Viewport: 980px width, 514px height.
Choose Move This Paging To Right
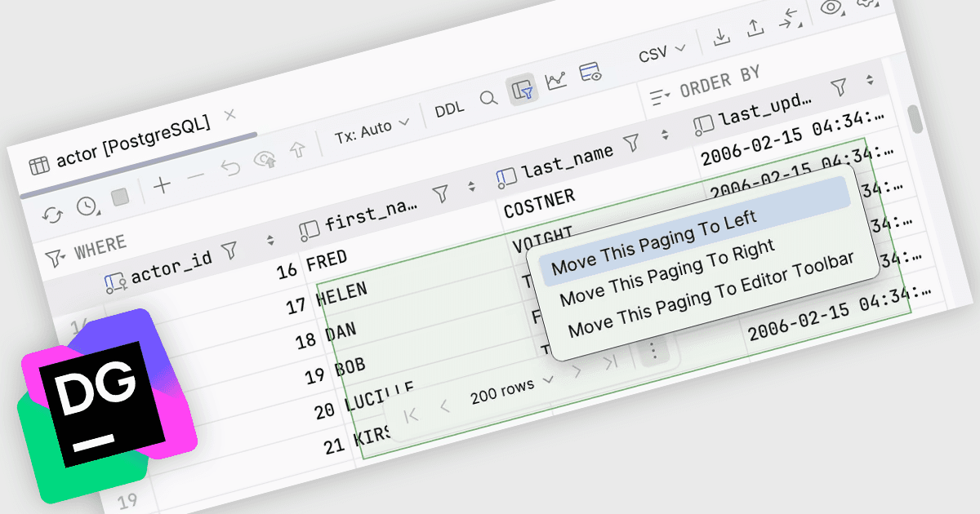(x=667, y=273)
